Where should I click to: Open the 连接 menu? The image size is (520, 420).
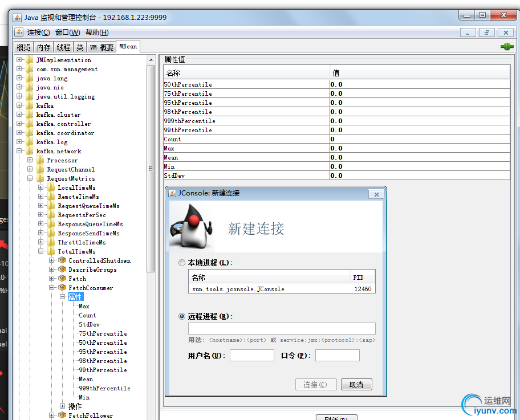click(38, 32)
